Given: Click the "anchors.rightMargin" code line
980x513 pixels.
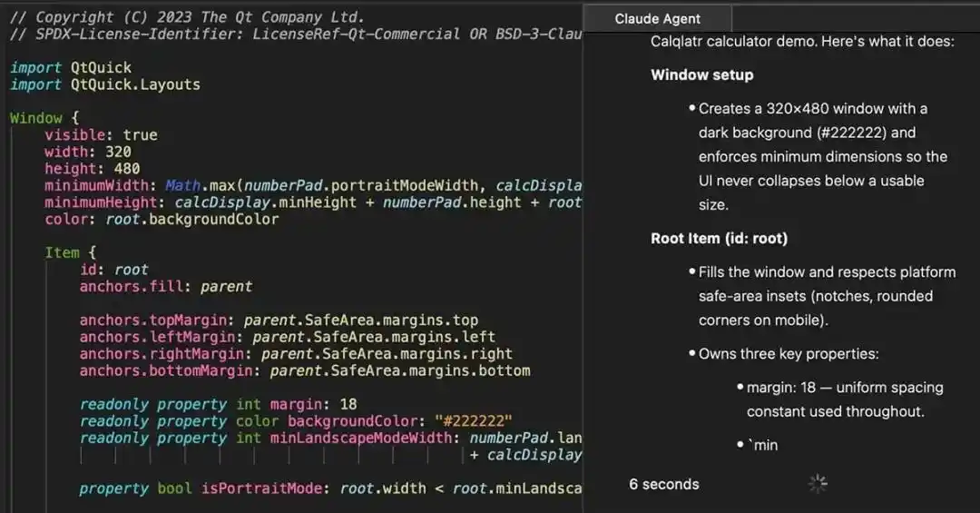Looking at the screenshot, I should [296, 354].
